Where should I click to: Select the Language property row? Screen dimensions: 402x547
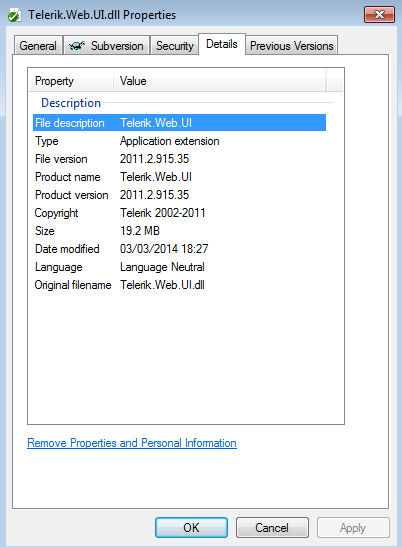coord(179,267)
